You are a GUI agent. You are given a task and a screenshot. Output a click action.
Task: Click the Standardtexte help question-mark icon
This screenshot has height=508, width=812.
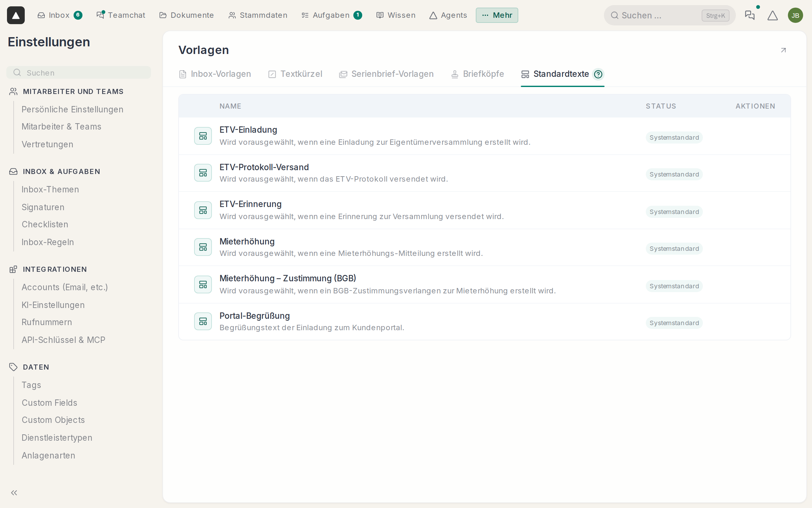(598, 74)
